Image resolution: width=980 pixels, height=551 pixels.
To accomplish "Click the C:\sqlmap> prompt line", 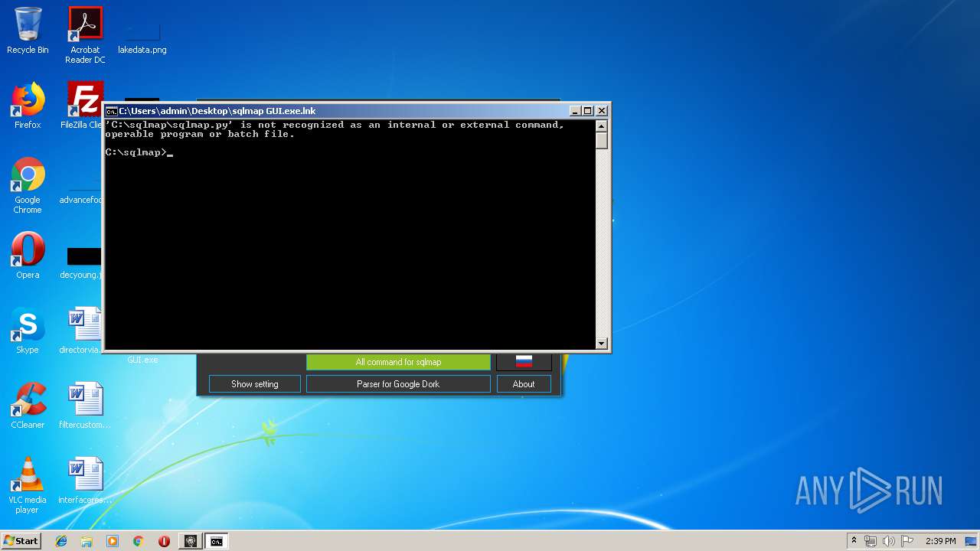I will (139, 152).
